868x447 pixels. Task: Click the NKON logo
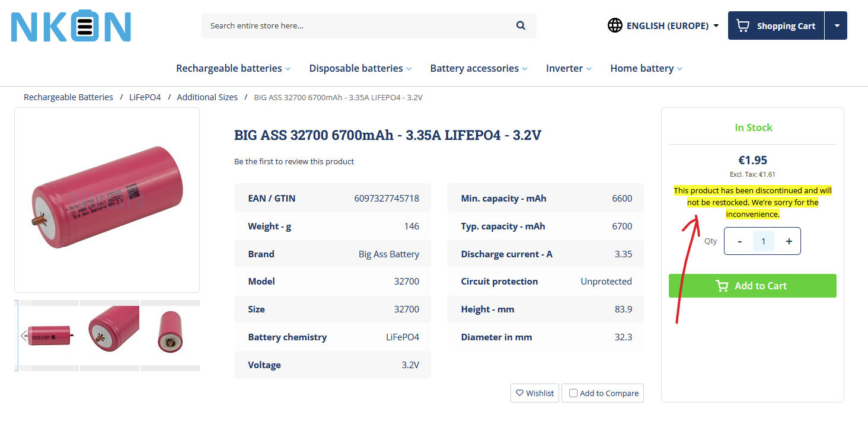pyautogui.click(x=71, y=27)
